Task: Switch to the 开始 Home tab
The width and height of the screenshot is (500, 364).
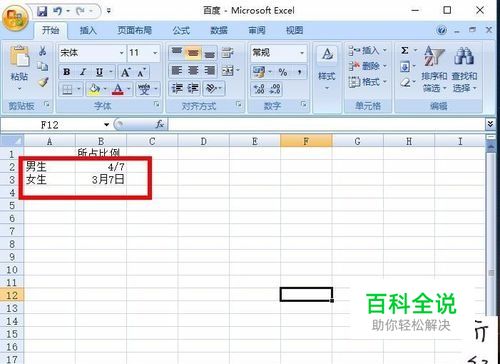Action: click(x=51, y=30)
